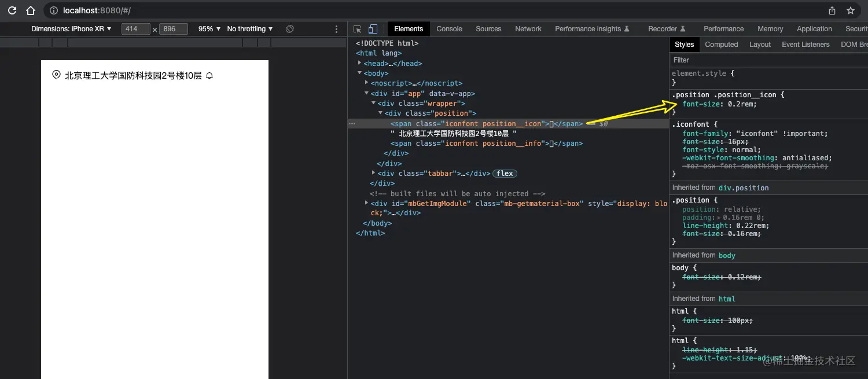Activate the inspect element picker tool
This screenshot has height=379, width=868.
pos(358,29)
